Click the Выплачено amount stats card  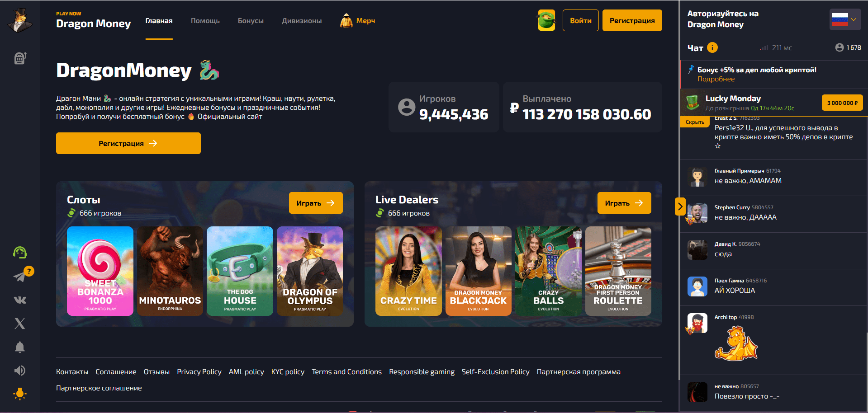coord(583,107)
